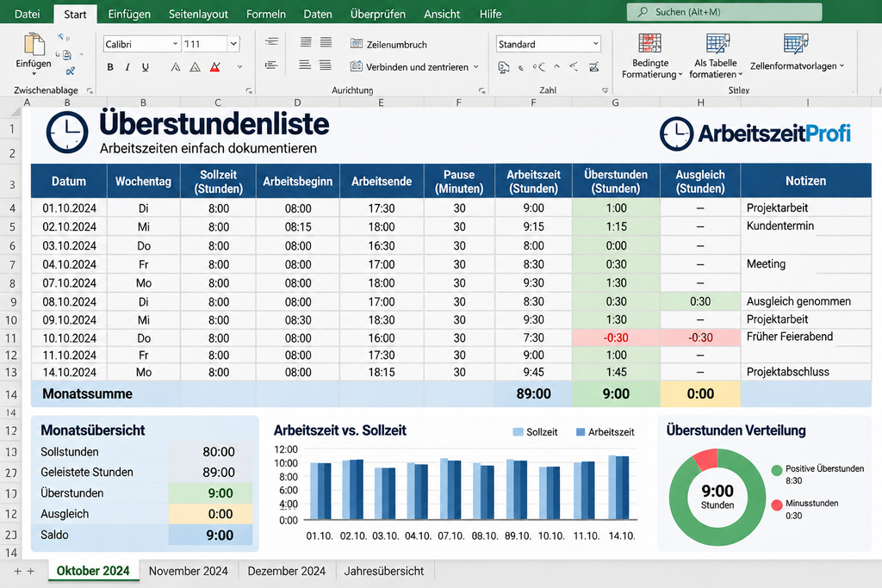Click the Sollzeit legend swatch in the bar chart
This screenshot has width=882, height=588.
tap(518, 432)
